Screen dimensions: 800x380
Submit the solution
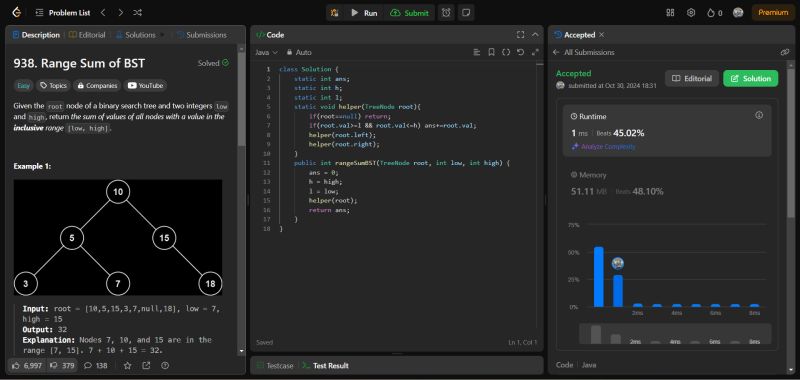coord(410,13)
